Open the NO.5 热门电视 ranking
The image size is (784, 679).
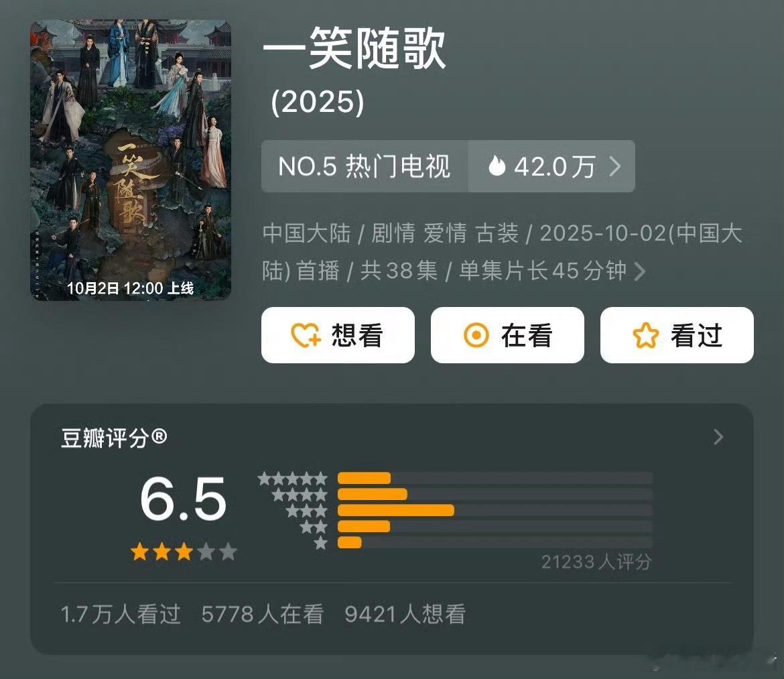point(365,166)
